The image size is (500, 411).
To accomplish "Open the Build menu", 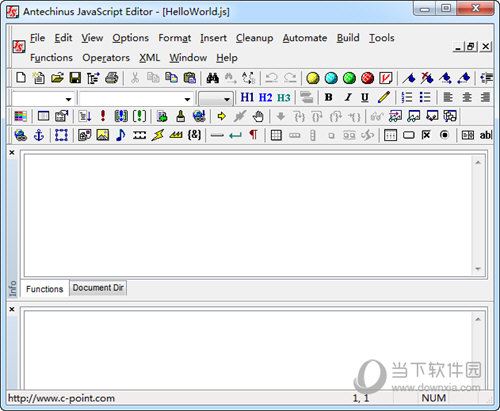I will point(348,38).
